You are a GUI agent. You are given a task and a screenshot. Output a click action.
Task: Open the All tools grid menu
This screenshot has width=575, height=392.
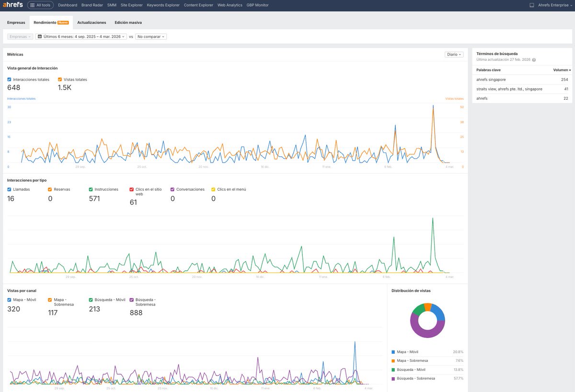pyautogui.click(x=40, y=5)
